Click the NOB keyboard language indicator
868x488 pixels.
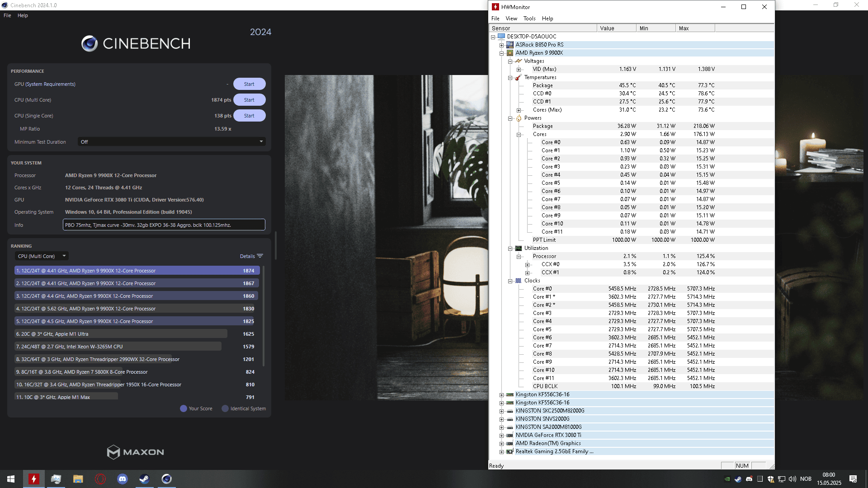[x=806, y=479]
